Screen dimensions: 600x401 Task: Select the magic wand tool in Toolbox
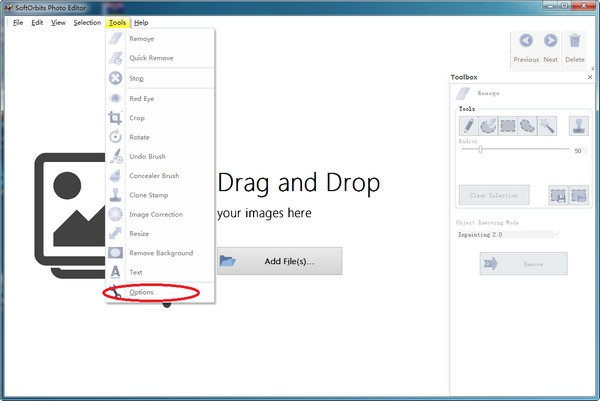pyautogui.click(x=547, y=126)
